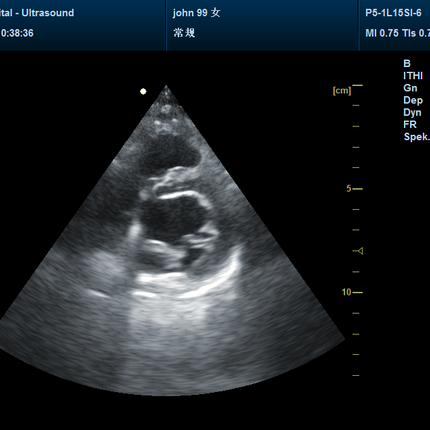Select the Dep depth parameter
Screen dimensions: 430x430
pyautogui.click(x=413, y=100)
